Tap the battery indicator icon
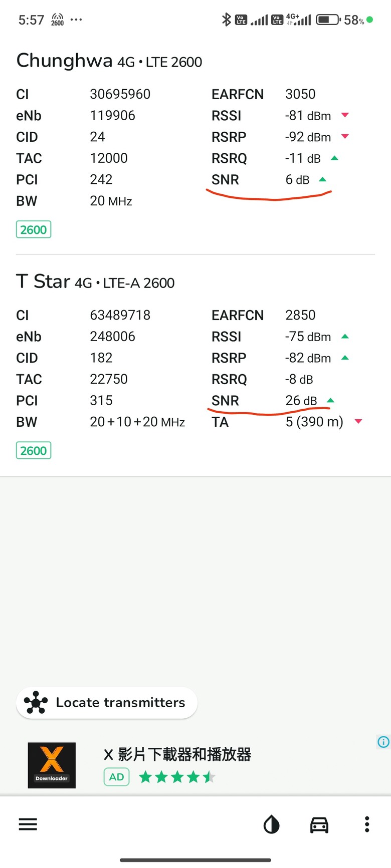 click(328, 20)
